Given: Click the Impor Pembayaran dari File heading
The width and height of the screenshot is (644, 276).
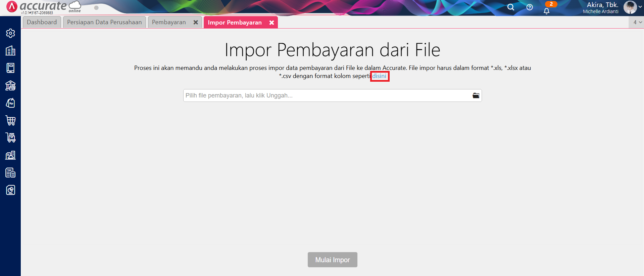Looking at the screenshot, I should [333, 50].
